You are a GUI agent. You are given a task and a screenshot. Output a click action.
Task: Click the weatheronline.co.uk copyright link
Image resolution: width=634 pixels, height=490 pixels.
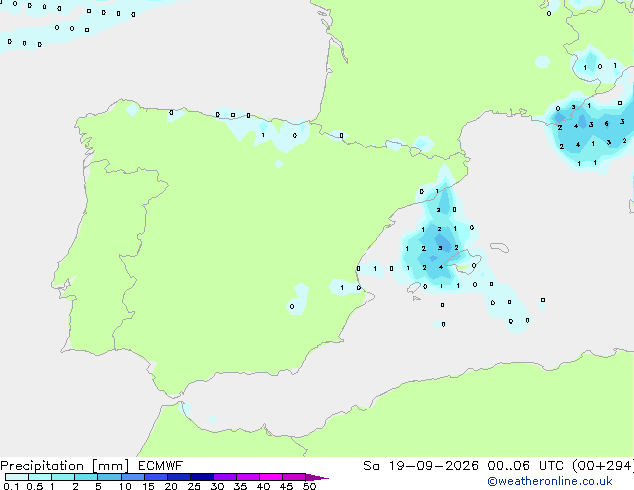pyautogui.click(x=550, y=481)
